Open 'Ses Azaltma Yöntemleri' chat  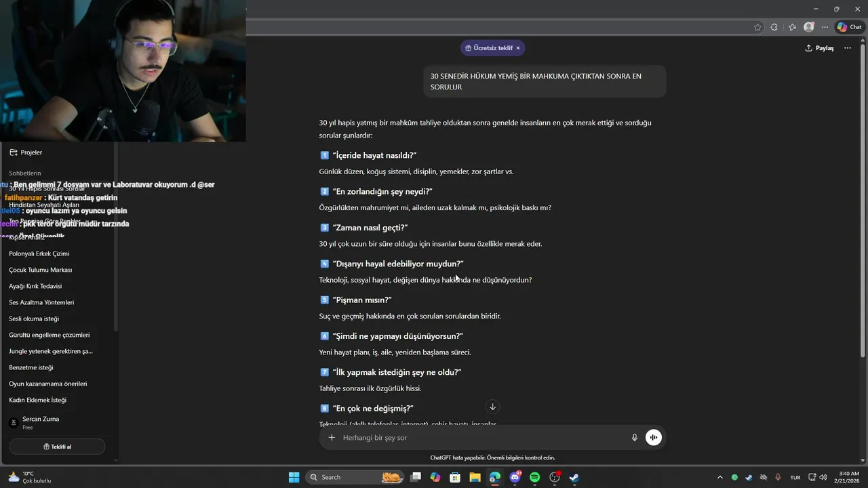[41, 302]
